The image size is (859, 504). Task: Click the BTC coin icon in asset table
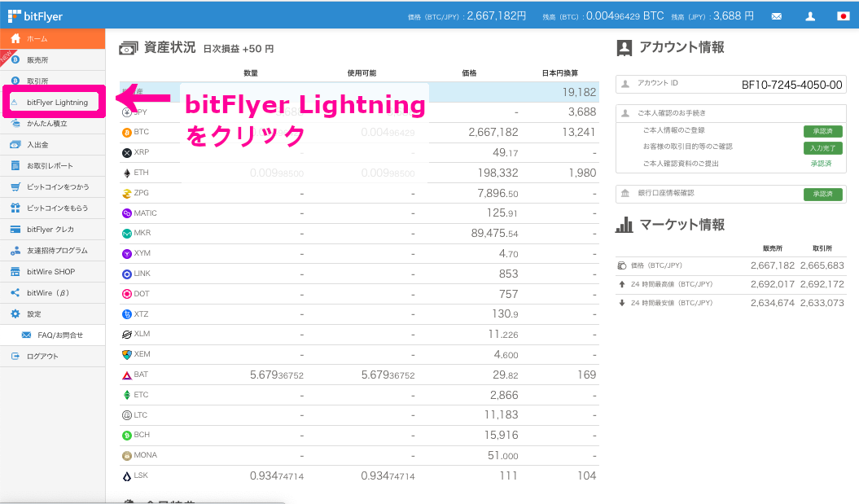pos(126,133)
